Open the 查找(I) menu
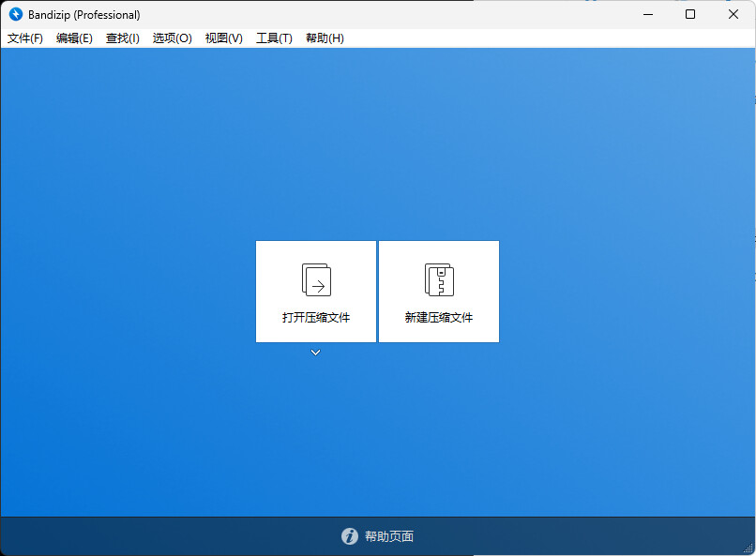The height and width of the screenshot is (556, 756). pyautogui.click(x=123, y=38)
